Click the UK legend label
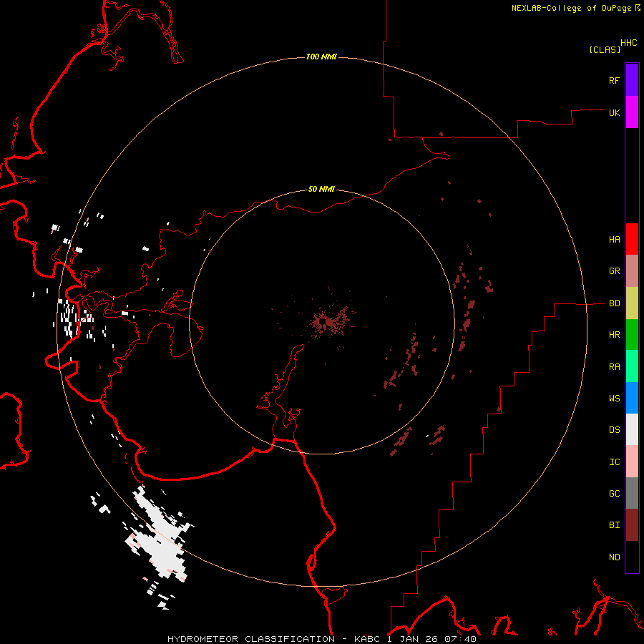The image size is (644, 644). tap(614, 112)
